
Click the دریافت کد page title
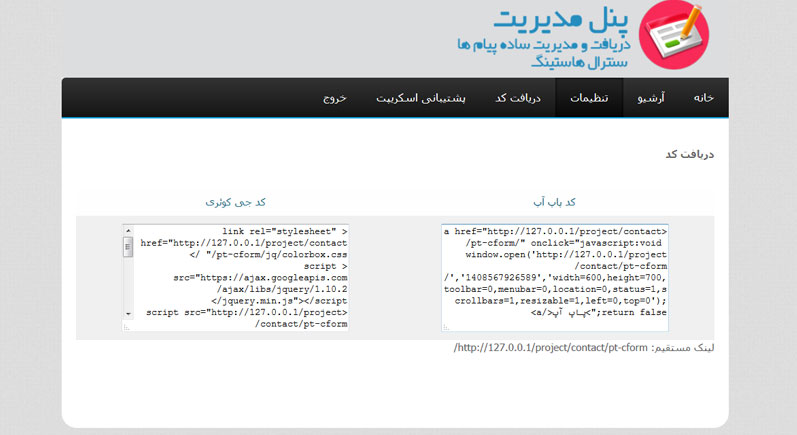(x=690, y=154)
